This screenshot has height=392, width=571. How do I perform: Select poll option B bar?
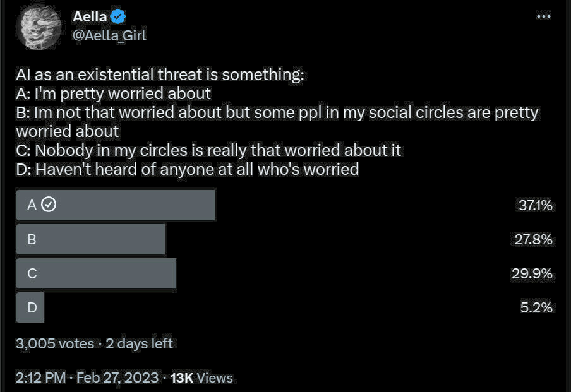[90, 239]
